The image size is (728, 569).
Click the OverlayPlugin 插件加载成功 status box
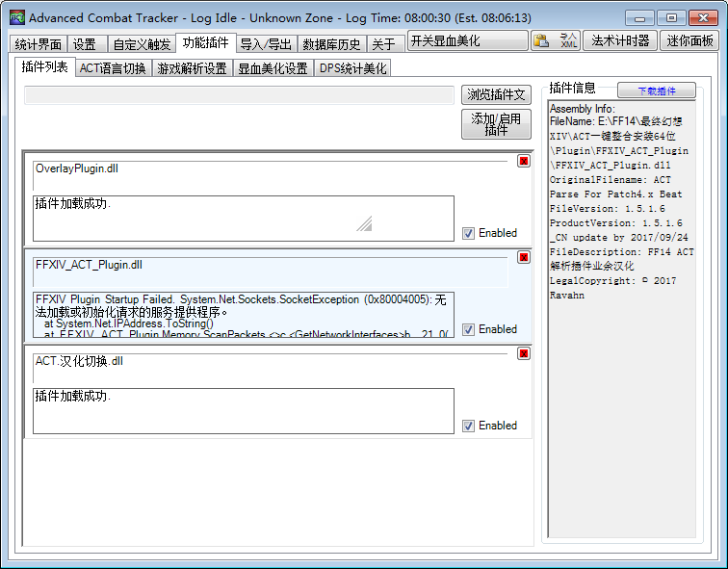(x=244, y=219)
